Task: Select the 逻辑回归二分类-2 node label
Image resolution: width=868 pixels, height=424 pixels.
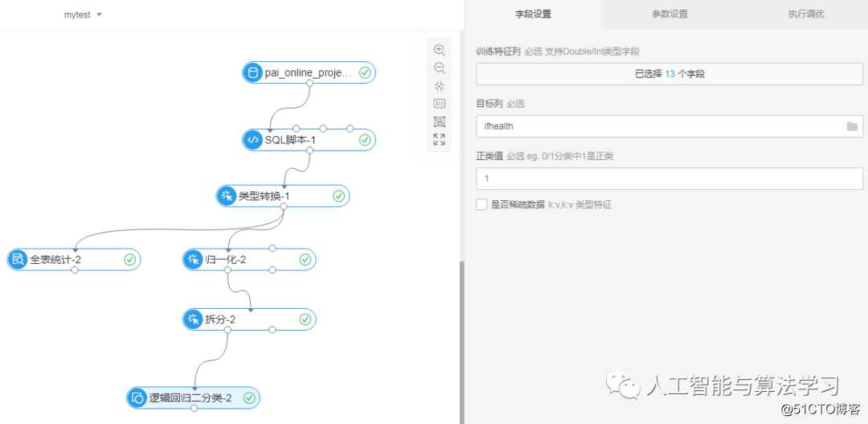Action: tap(190, 398)
